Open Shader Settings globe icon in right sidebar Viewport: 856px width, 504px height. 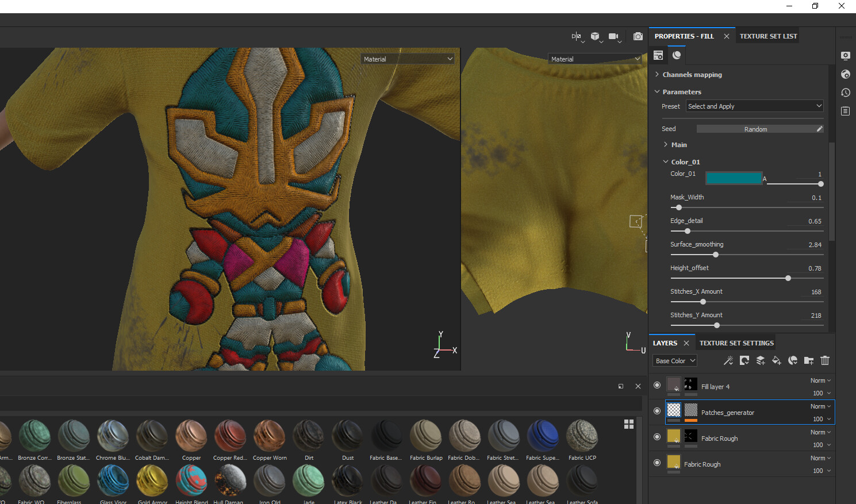(845, 74)
